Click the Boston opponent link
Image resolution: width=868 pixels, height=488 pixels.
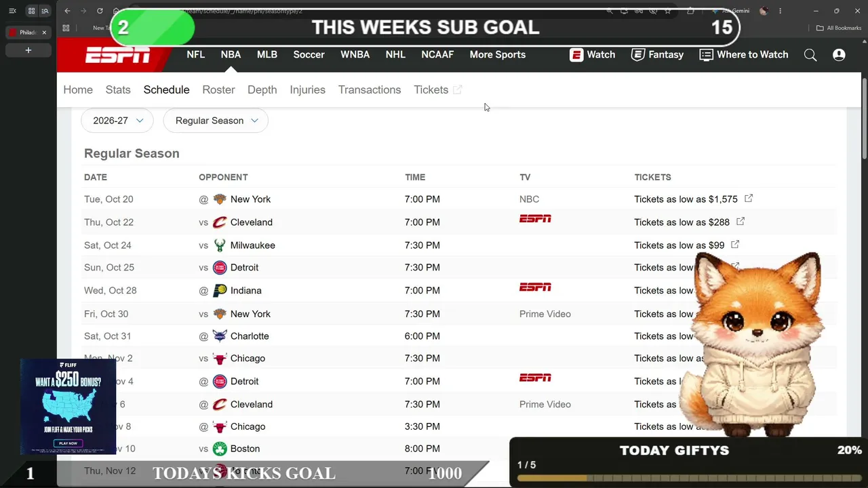[x=245, y=449]
